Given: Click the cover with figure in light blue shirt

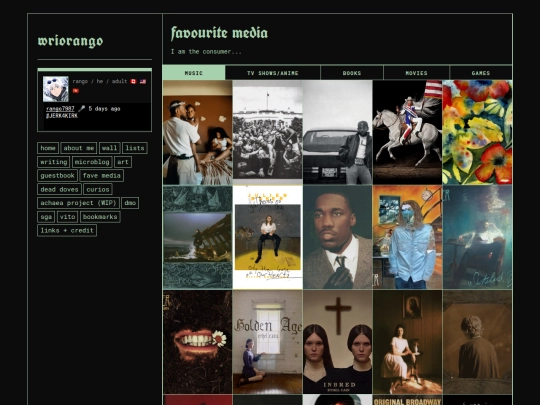Looking at the screenshot, I should click(x=407, y=237).
